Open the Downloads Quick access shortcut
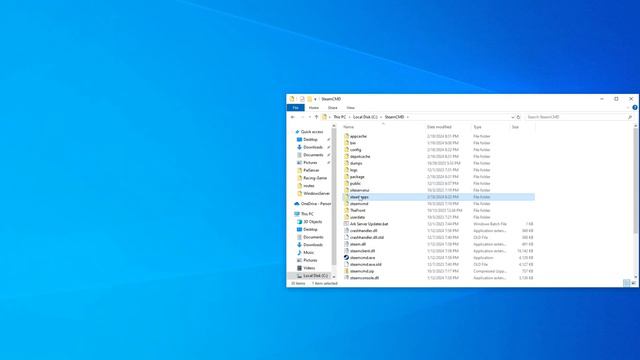The width and height of the screenshot is (640, 360). 313,147
